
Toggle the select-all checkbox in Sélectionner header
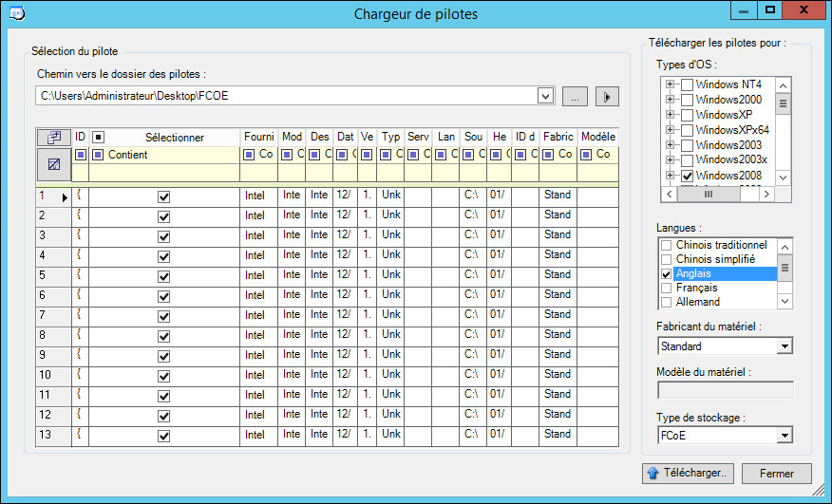coord(98,138)
